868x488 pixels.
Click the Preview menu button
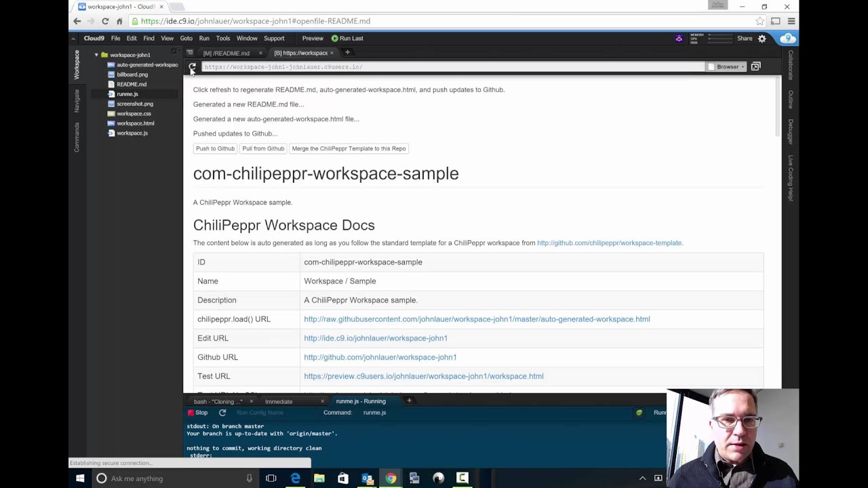(313, 39)
